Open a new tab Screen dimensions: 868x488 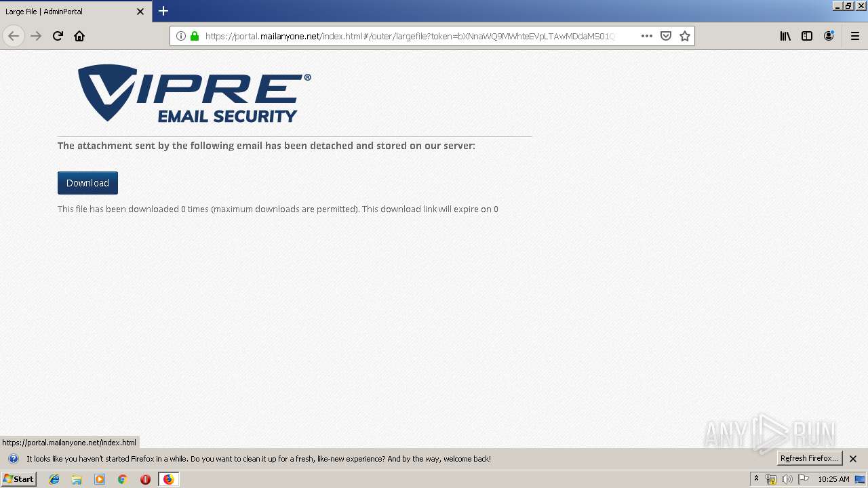coord(163,11)
